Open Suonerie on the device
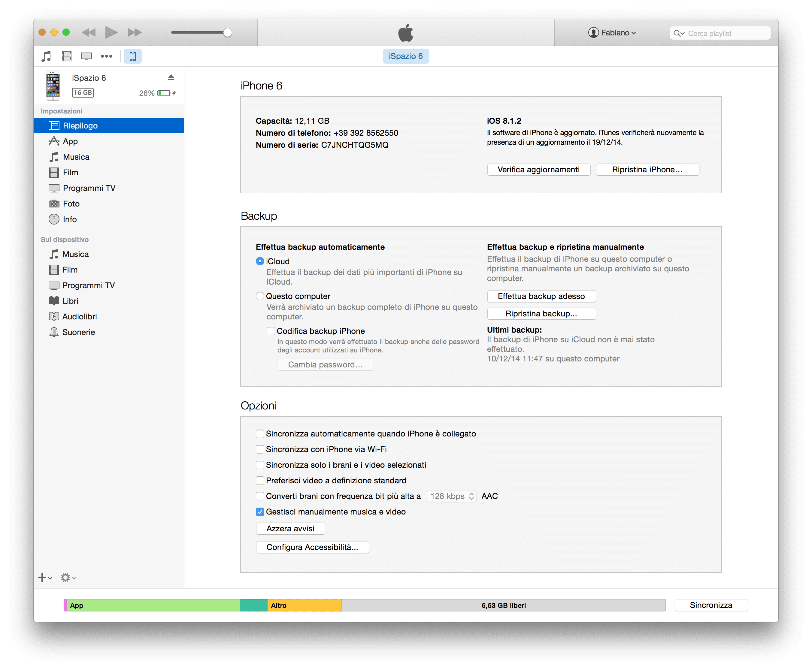 (x=78, y=332)
